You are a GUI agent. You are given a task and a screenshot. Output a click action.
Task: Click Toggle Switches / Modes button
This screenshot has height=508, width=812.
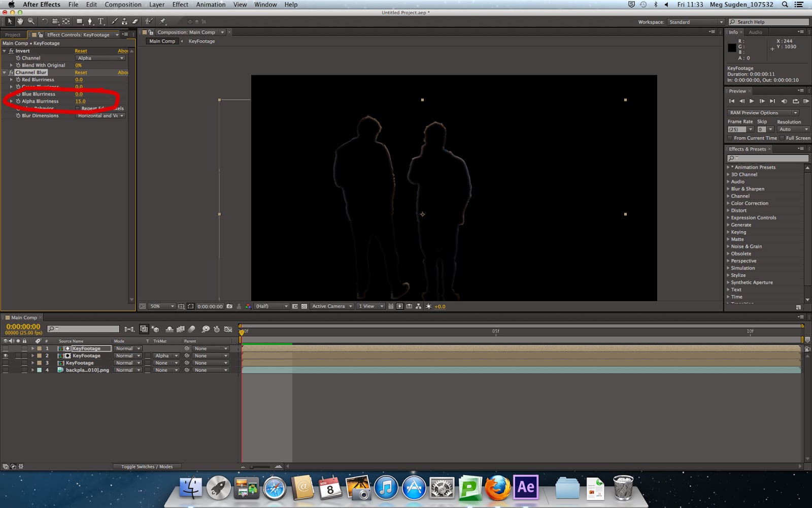click(x=147, y=466)
